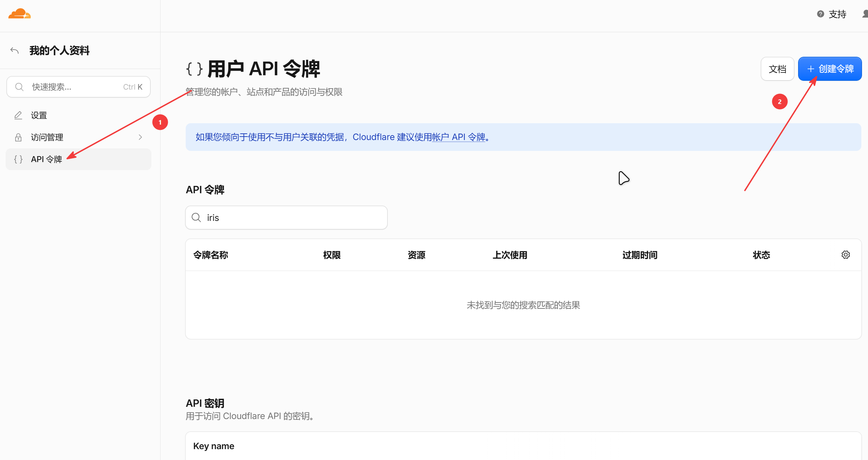
Task: Click the Cloudflare logo
Action: pyautogui.click(x=20, y=14)
